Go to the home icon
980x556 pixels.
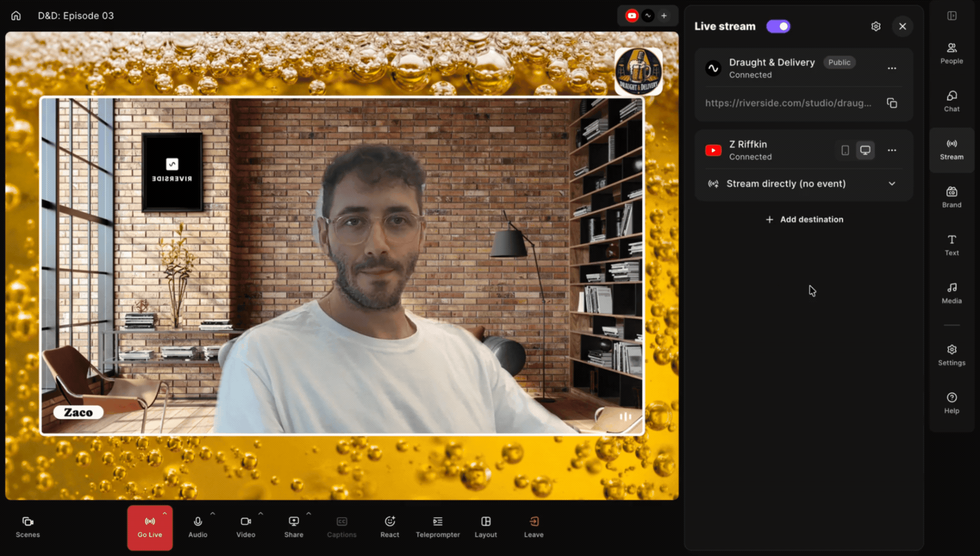pos(16,16)
